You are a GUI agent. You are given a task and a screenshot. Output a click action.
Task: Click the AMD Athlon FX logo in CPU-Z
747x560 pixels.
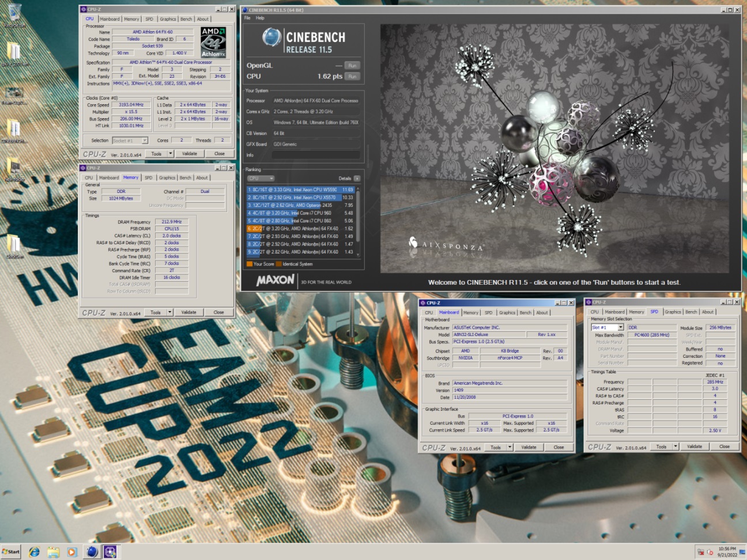213,42
